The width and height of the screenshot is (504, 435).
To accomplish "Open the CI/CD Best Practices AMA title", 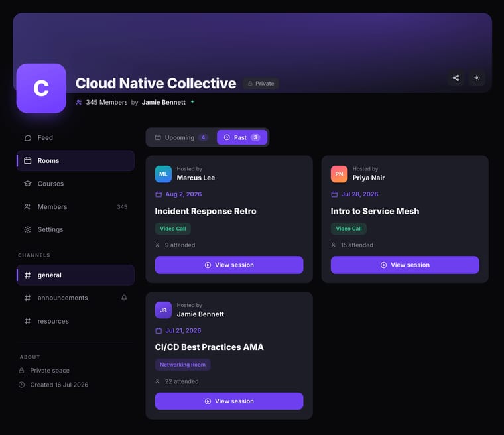I will pyautogui.click(x=210, y=347).
